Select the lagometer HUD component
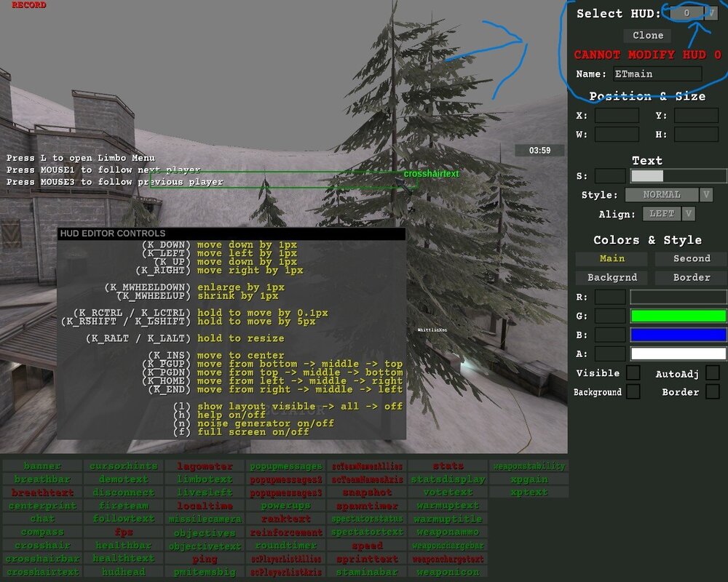This screenshot has height=582, width=728. [x=205, y=466]
